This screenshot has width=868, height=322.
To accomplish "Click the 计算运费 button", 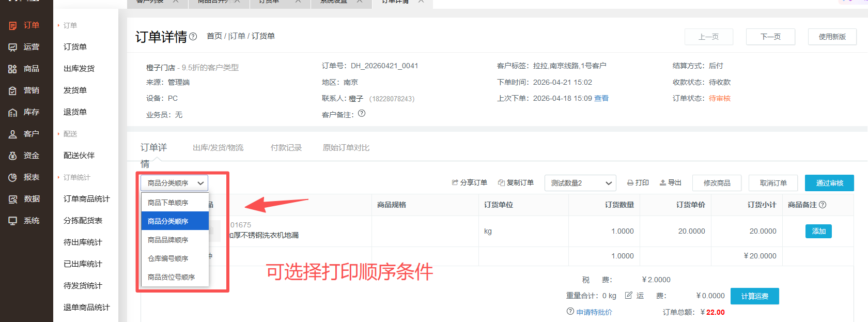I will pos(755,296).
